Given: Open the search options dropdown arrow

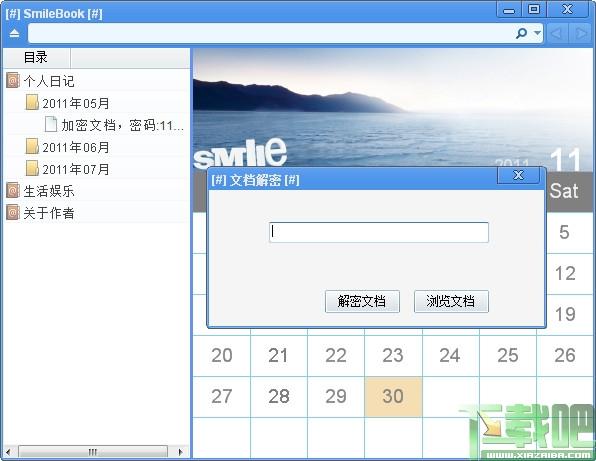Looking at the screenshot, I should coord(537,33).
